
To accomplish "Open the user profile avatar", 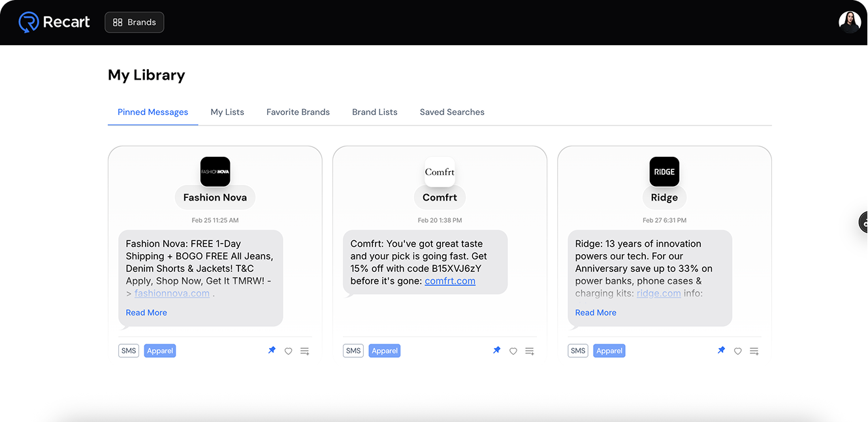I will (850, 22).
